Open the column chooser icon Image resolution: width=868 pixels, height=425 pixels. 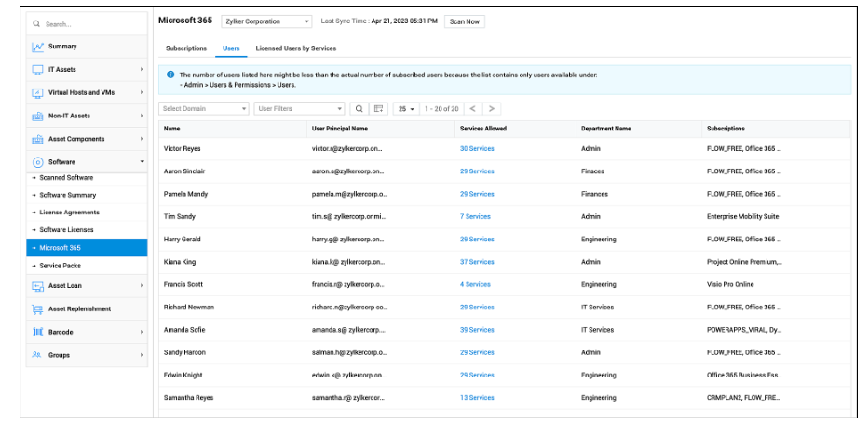pyautogui.click(x=378, y=109)
